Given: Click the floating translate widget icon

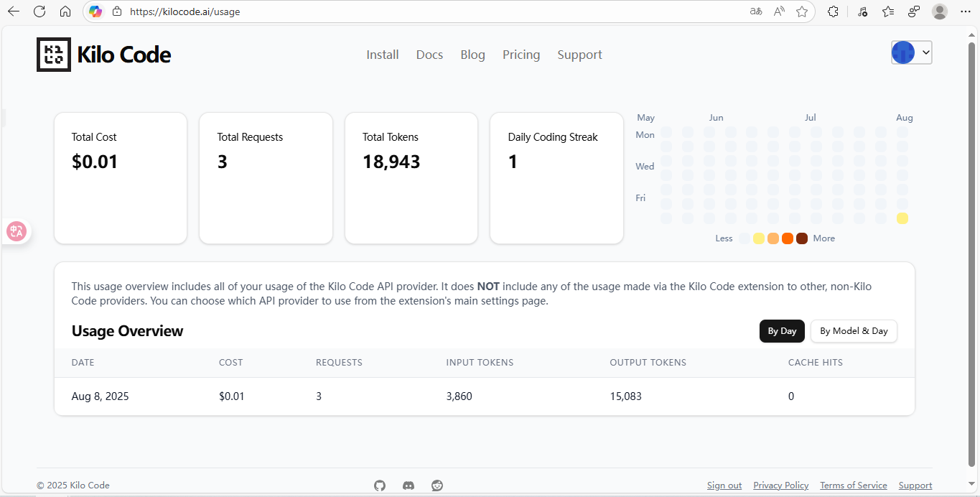Looking at the screenshot, I should [16, 231].
